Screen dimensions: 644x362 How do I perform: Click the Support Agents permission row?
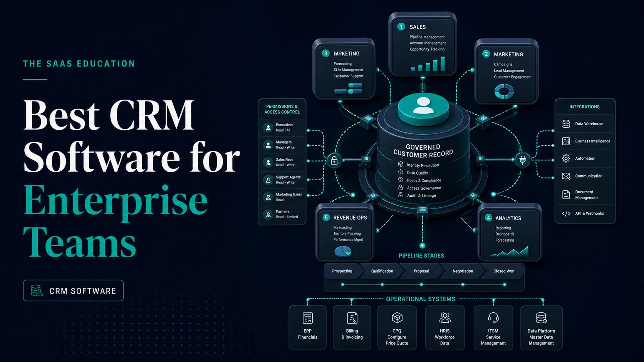282,180
